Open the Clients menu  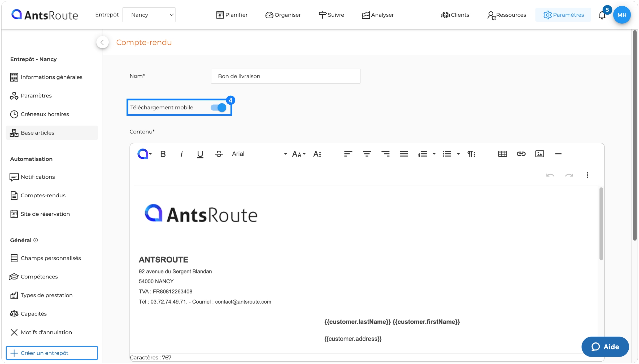click(x=455, y=15)
